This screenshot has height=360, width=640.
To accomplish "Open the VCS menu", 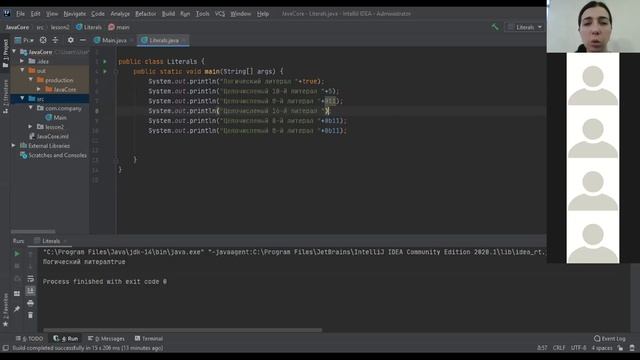I will [x=220, y=14].
